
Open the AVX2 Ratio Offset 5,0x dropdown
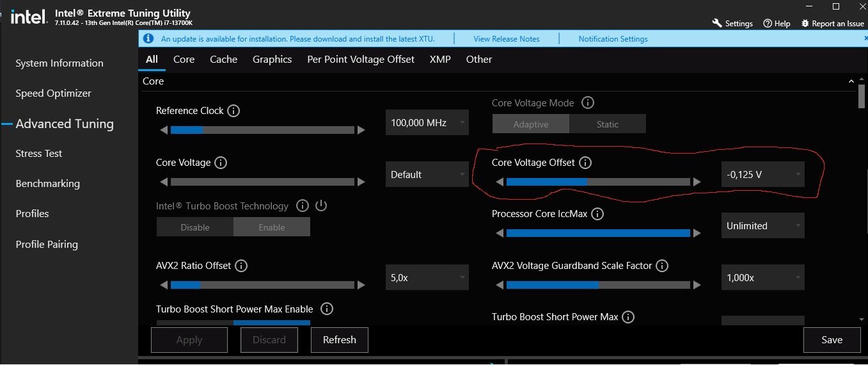(x=427, y=278)
